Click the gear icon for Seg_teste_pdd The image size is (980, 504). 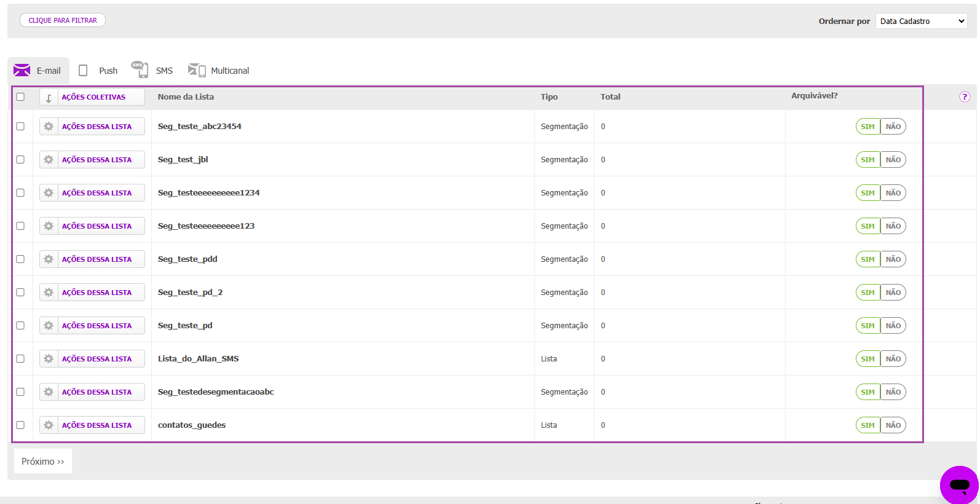(x=49, y=259)
